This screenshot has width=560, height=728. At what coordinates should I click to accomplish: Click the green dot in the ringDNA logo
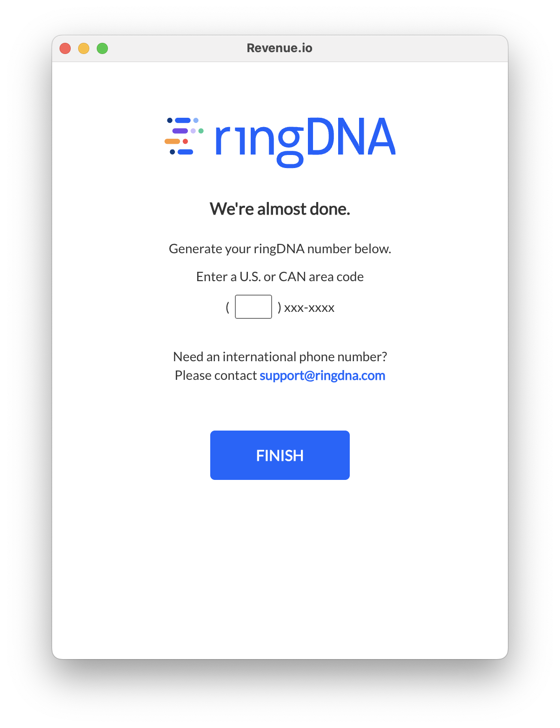click(x=201, y=131)
